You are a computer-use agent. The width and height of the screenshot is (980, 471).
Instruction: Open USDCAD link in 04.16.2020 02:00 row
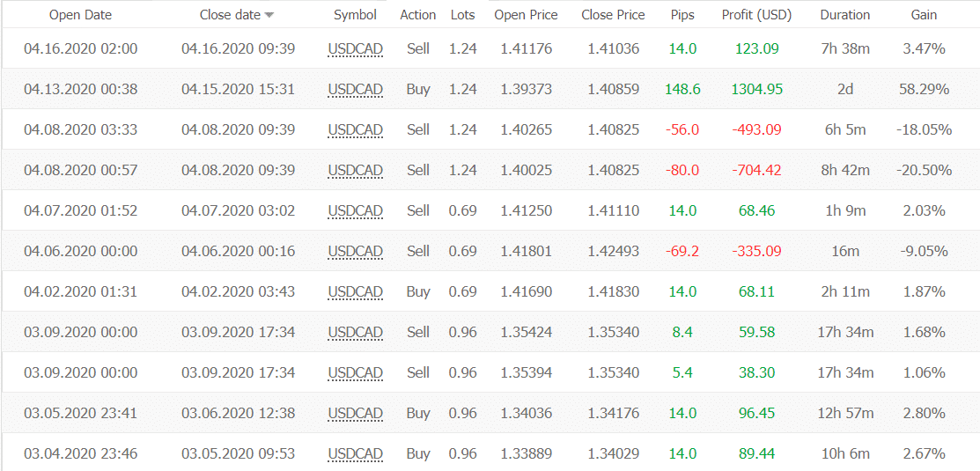[355, 48]
